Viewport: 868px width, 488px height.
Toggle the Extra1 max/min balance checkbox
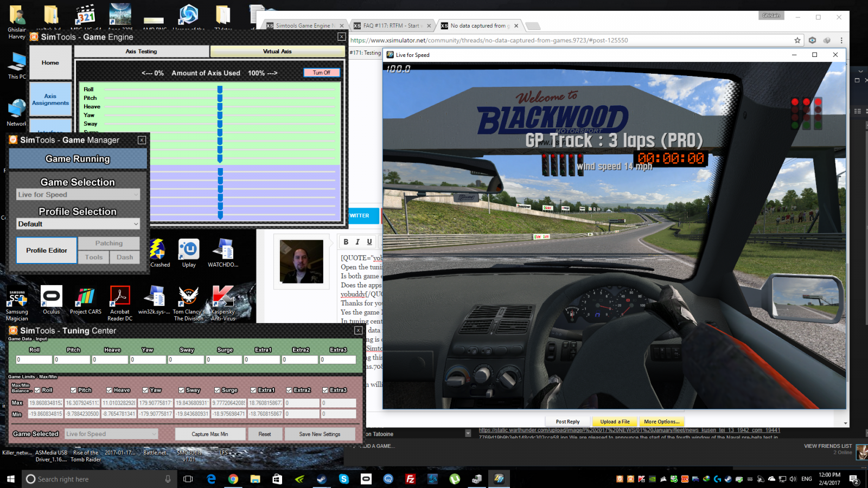[x=253, y=390]
